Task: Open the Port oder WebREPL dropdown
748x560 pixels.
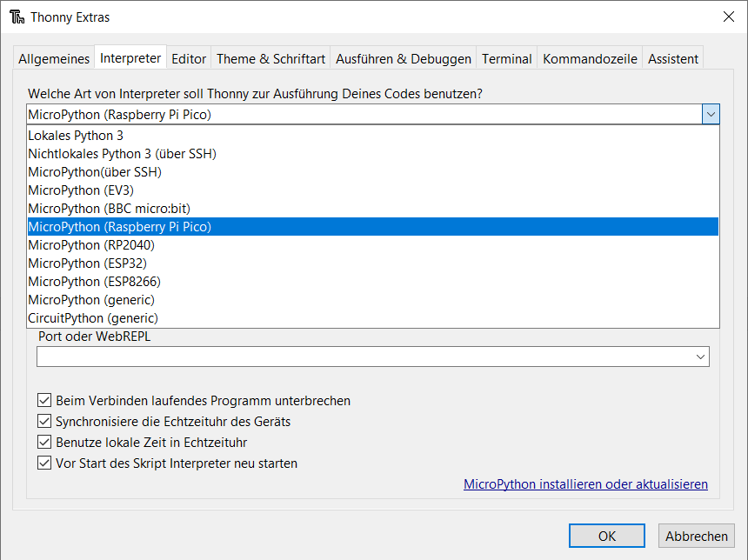Action: point(373,357)
